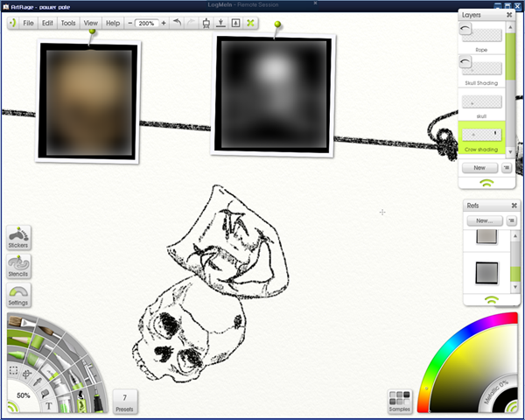Add a New reference image
The image size is (525, 420).
(485, 220)
